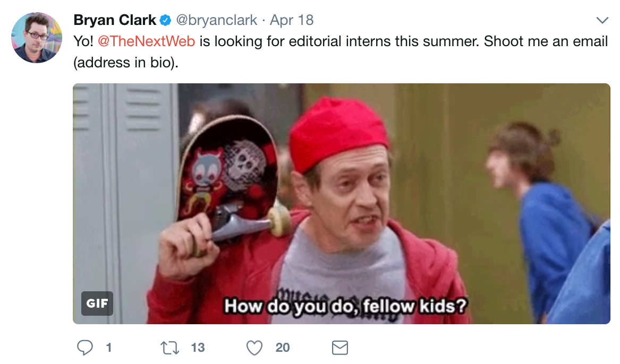Open the tweet permalink via Apr 18
Viewport: 620px width, 364px height.
(292, 20)
